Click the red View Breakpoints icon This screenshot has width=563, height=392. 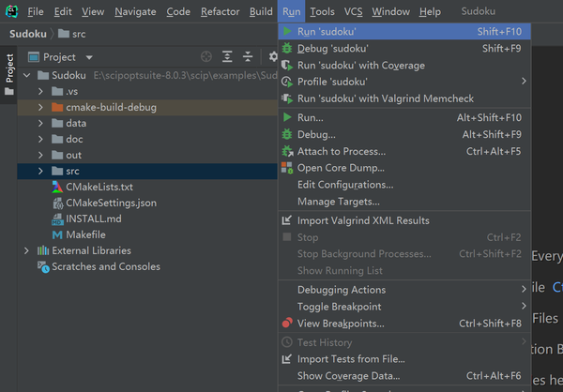pyautogui.click(x=287, y=324)
